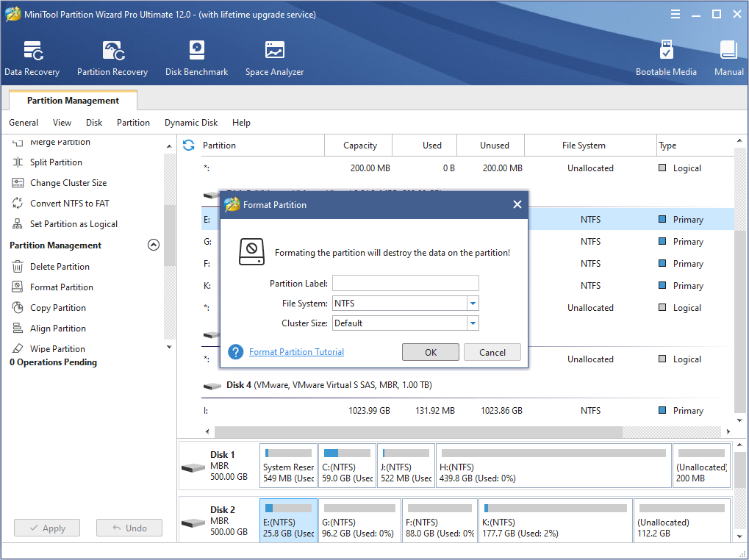Select the E:(NTFS) block on Disk 2
Screen dimensions: 749x560
click(289, 521)
